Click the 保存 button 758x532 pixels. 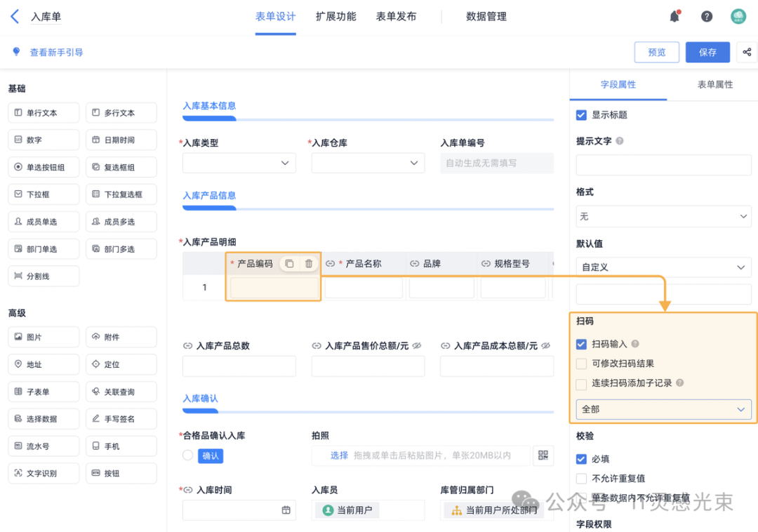click(707, 52)
